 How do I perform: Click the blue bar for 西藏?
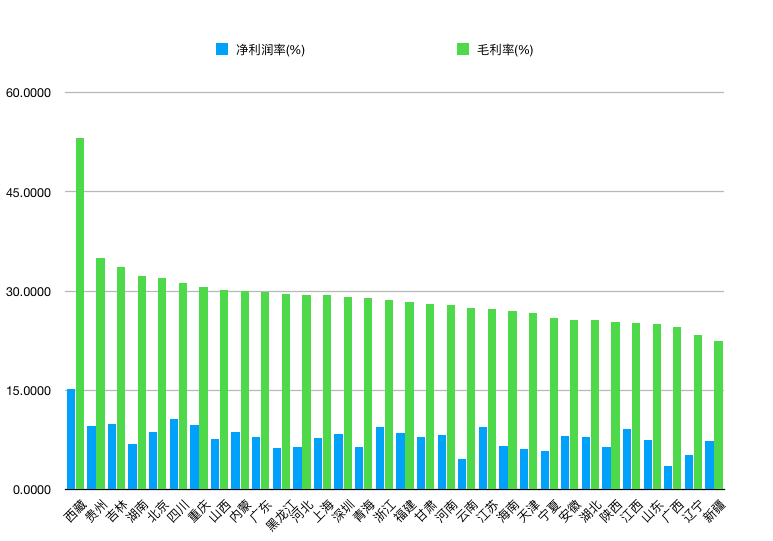71,439
